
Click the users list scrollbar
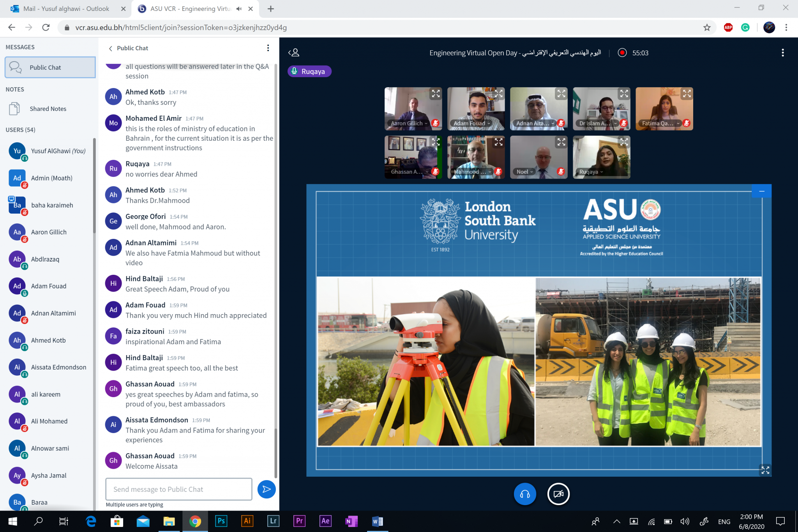coord(94,185)
